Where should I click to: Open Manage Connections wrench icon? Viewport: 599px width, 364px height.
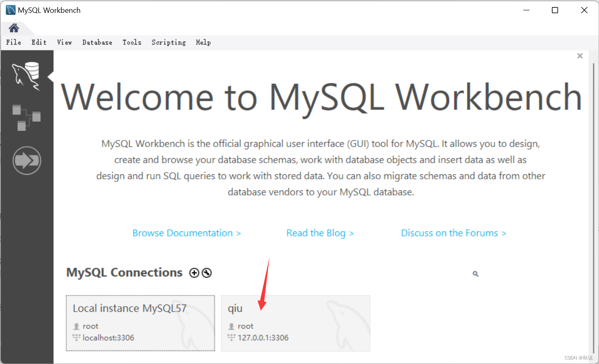point(207,273)
